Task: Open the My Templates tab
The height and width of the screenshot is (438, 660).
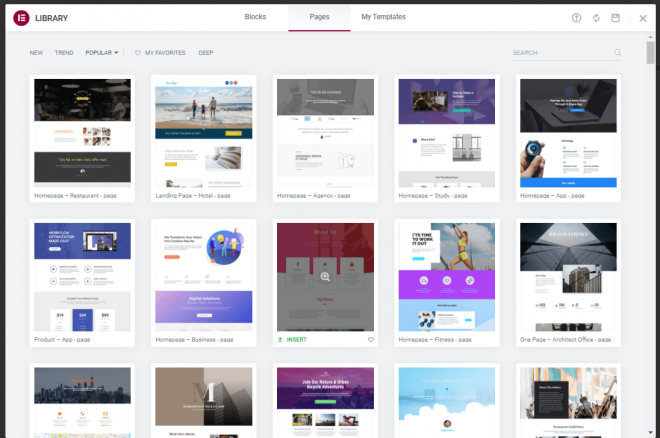Action: tap(383, 17)
